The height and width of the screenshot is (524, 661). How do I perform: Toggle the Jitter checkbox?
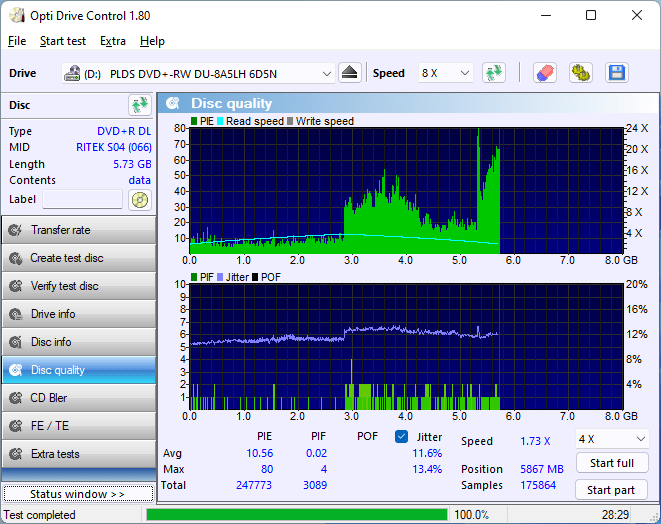[402, 437]
